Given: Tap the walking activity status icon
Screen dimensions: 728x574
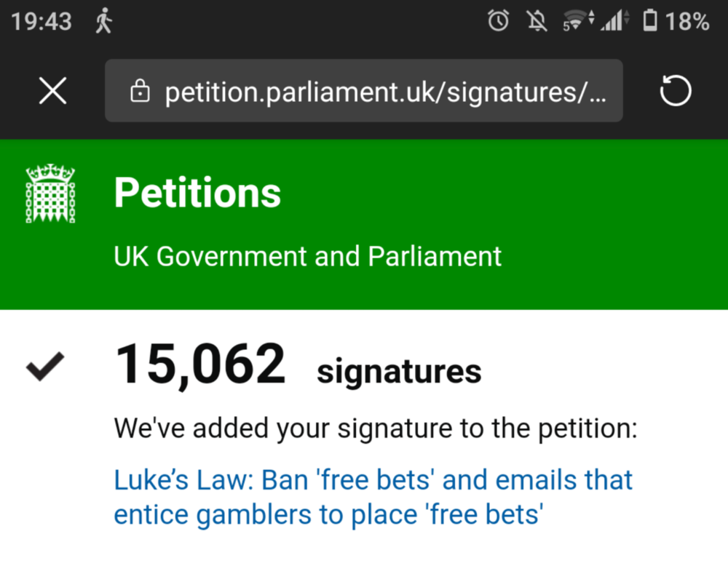Looking at the screenshot, I should [104, 21].
